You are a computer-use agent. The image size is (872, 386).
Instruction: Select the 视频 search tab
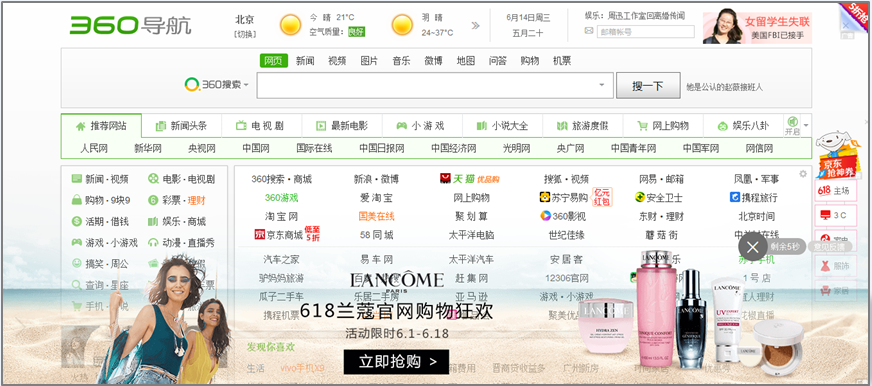click(x=337, y=61)
